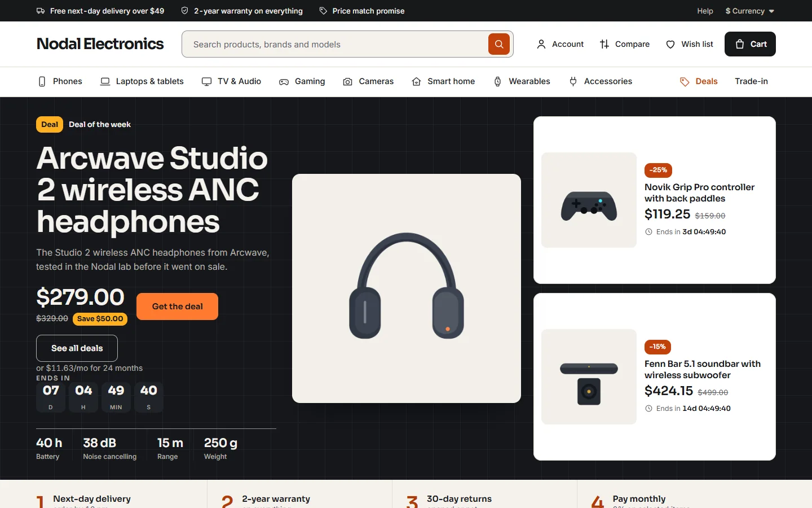Click the Help link
The height and width of the screenshot is (508, 812).
tap(705, 11)
